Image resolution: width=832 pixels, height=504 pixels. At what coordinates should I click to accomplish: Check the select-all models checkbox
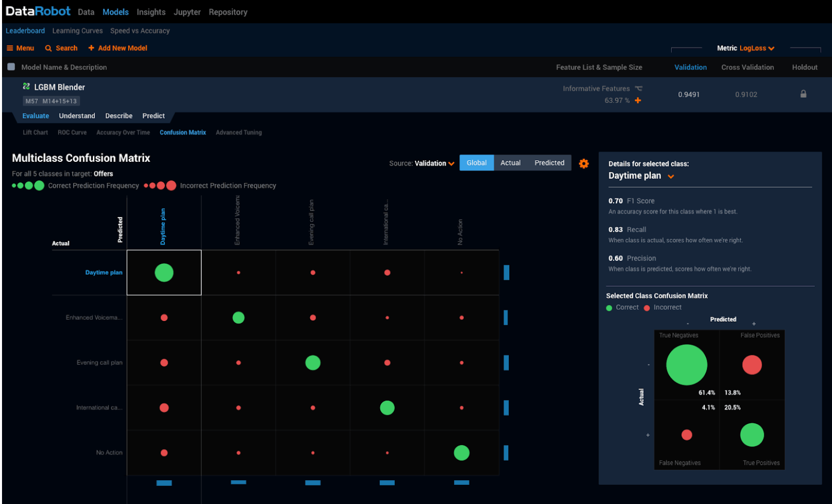tap(11, 67)
